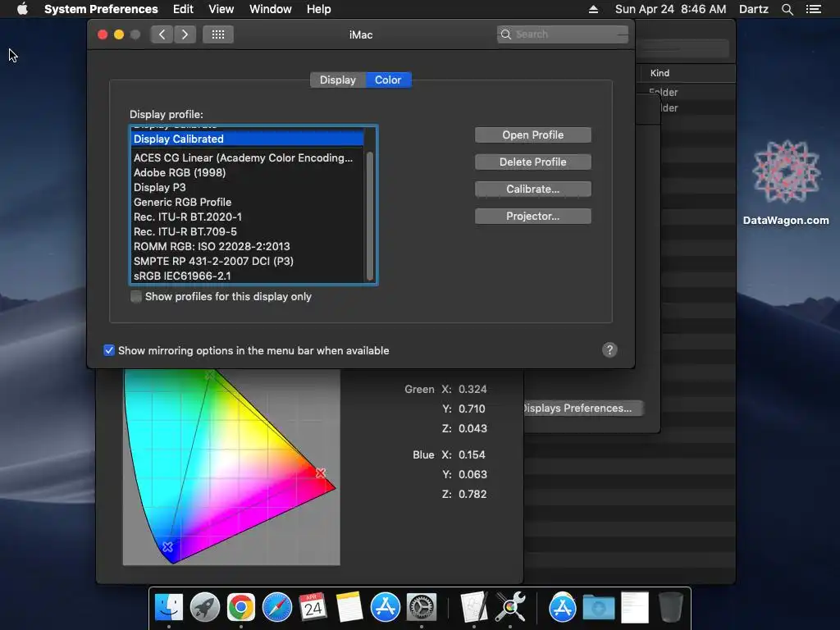
Task: Open Calendar showing 24 in Dock
Action: (x=313, y=607)
